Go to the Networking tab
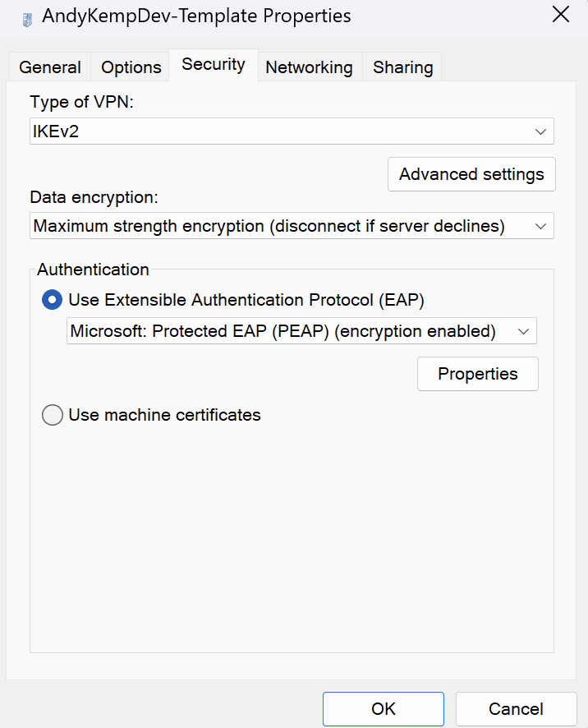The height and width of the screenshot is (728, 588). (309, 67)
